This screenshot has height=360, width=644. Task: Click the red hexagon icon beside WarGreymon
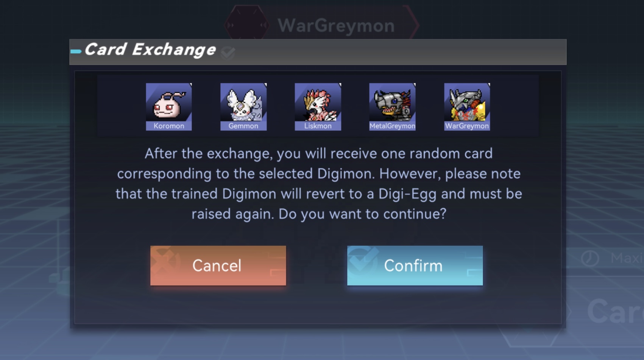(246, 25)
